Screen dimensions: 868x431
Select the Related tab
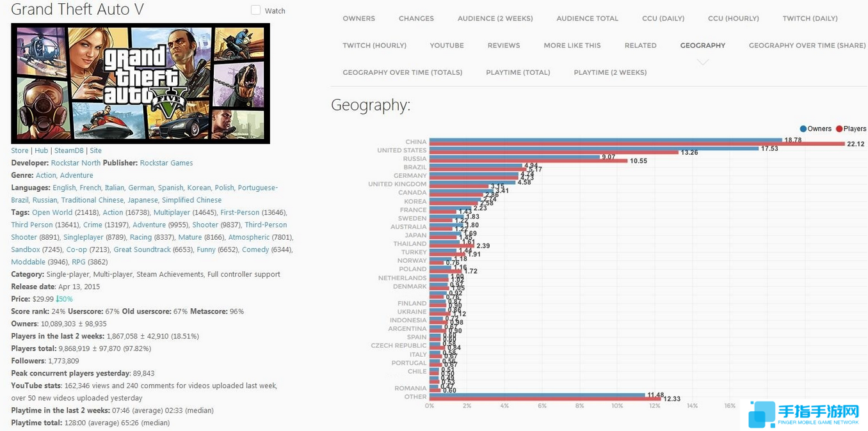(x=640, y=45)
